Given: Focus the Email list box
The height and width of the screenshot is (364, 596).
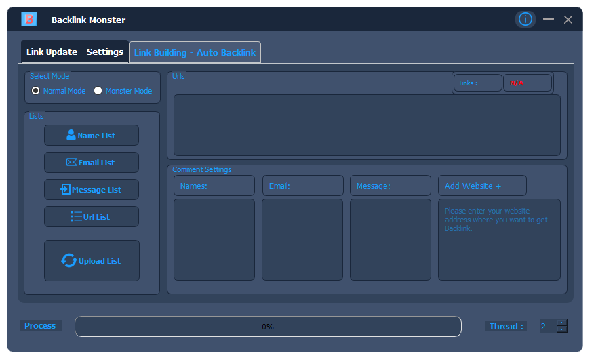Looking at the screenshot, I should 302,240.
